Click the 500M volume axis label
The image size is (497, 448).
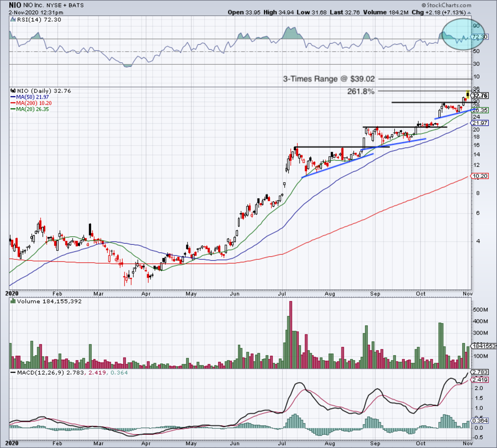(x=481, y=310)
